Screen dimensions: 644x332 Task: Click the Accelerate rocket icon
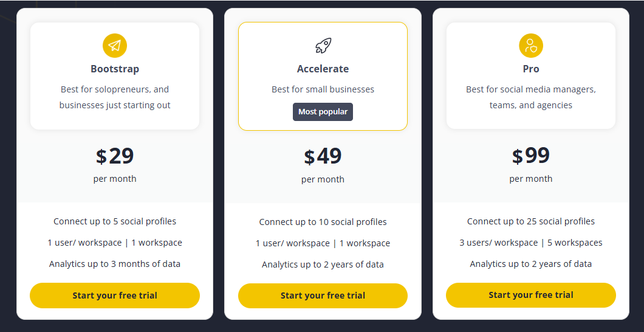coord(323,46)
